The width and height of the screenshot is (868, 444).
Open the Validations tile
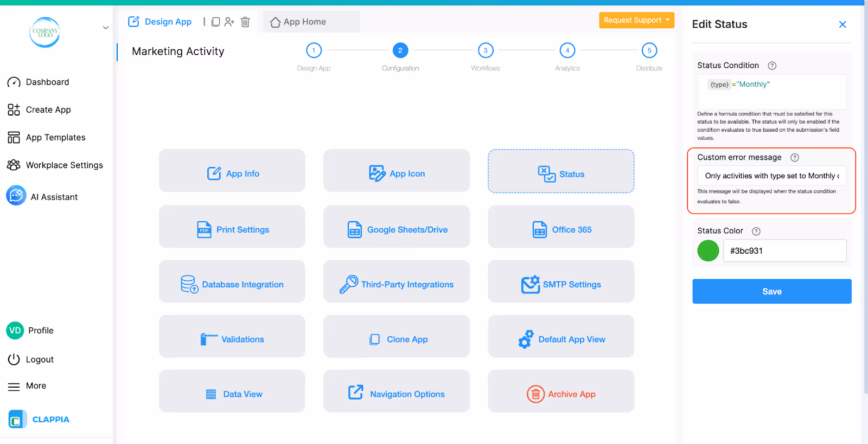[232, 336]
